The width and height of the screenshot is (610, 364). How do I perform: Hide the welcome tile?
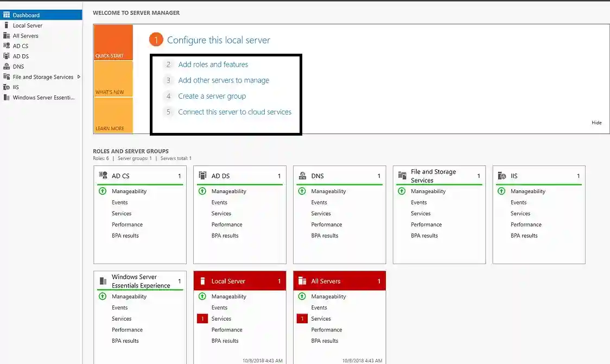click(596, 123)
